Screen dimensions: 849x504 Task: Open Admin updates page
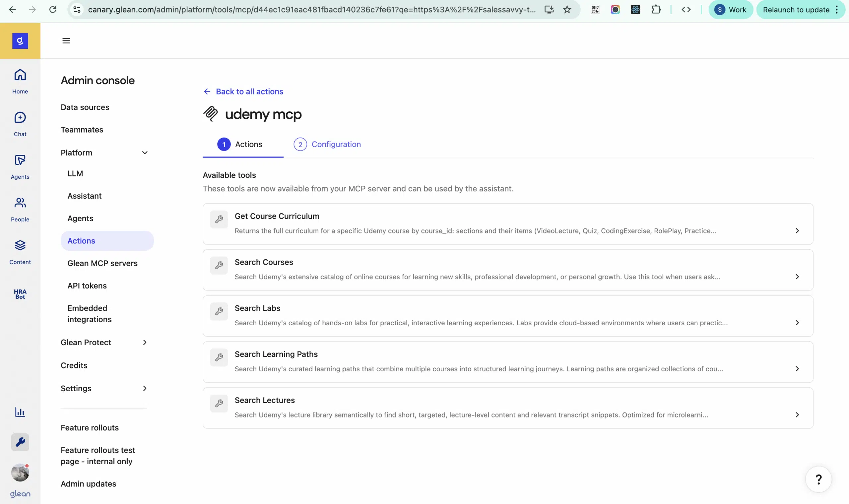coord(88,484)
